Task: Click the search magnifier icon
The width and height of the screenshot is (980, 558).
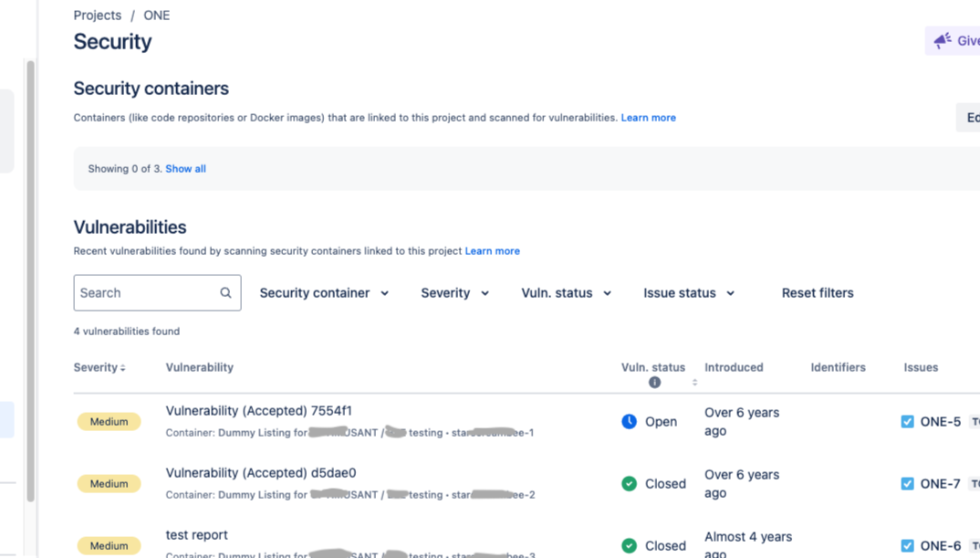Action: pos(225,293)
